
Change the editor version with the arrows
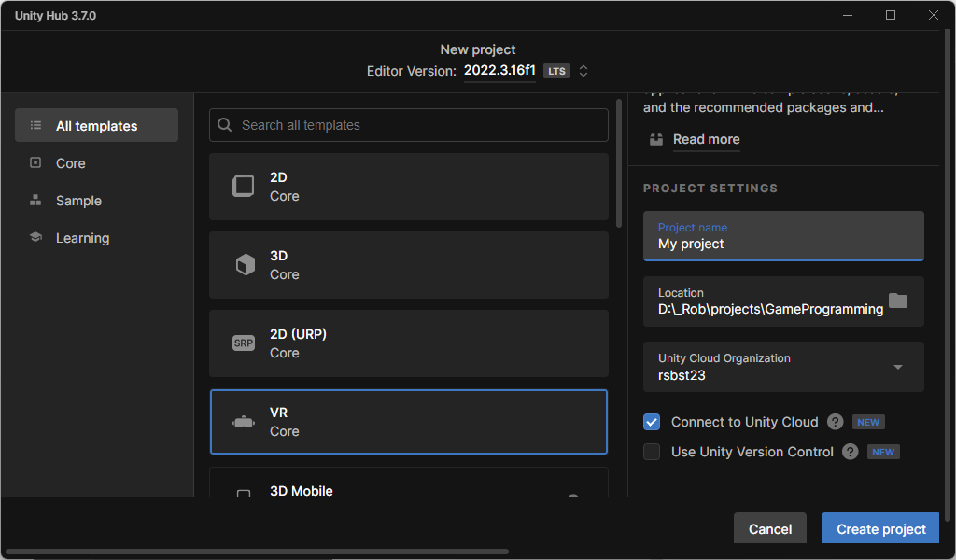(x=583, y=71)
